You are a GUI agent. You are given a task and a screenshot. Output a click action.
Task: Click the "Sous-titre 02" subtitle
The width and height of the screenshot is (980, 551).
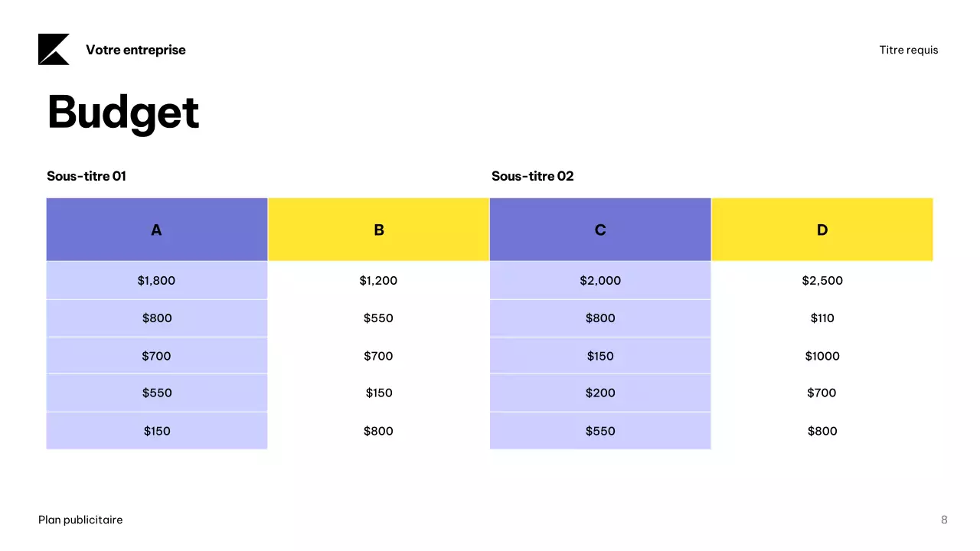pyautogui.click(x=532, y=176)
